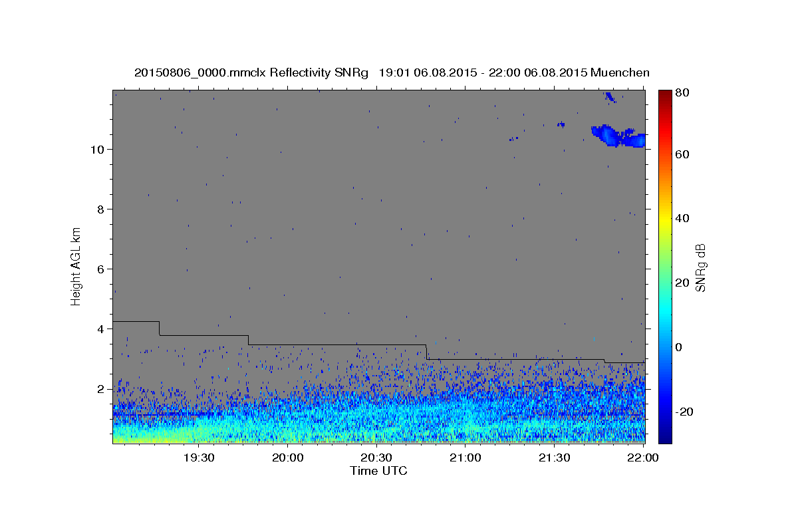This screenshot has width=798, height=532.
Task: Click the 20:00 time tick label
Action: 287,458
